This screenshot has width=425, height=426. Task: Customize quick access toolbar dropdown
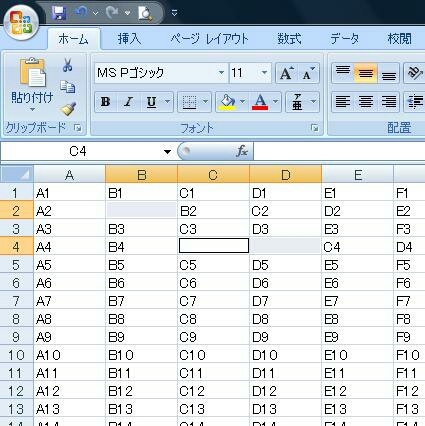point(174,13)
